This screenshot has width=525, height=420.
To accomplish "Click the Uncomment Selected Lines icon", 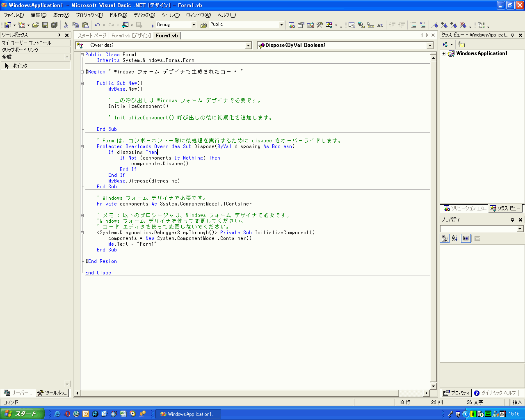I will pyautogui.click(x=423, y=25).
